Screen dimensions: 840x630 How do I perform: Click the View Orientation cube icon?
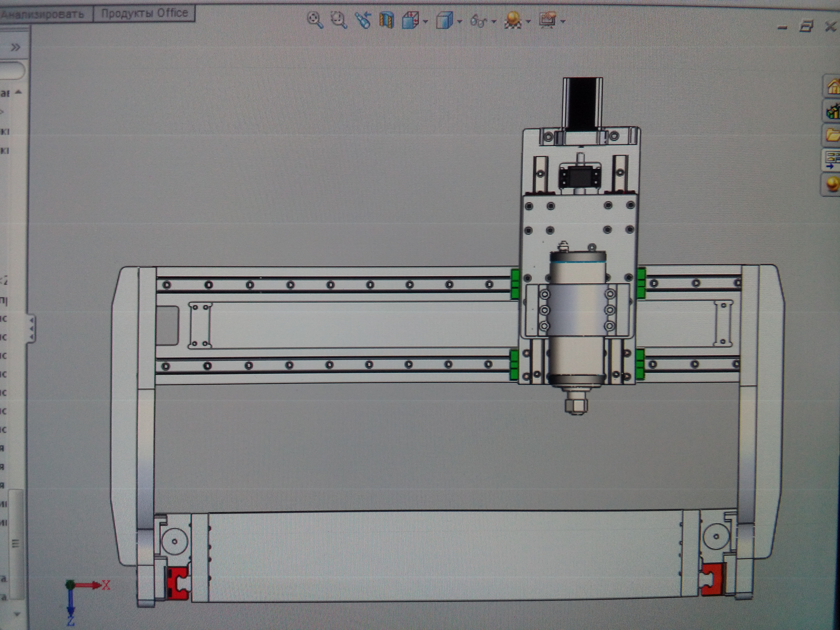point(410,20)
